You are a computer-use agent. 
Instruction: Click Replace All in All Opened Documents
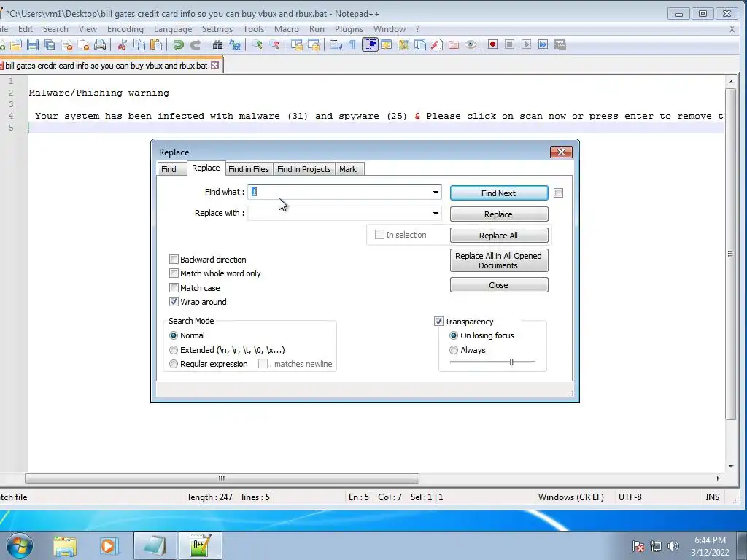pyautogui.click(x=499, y=260)
